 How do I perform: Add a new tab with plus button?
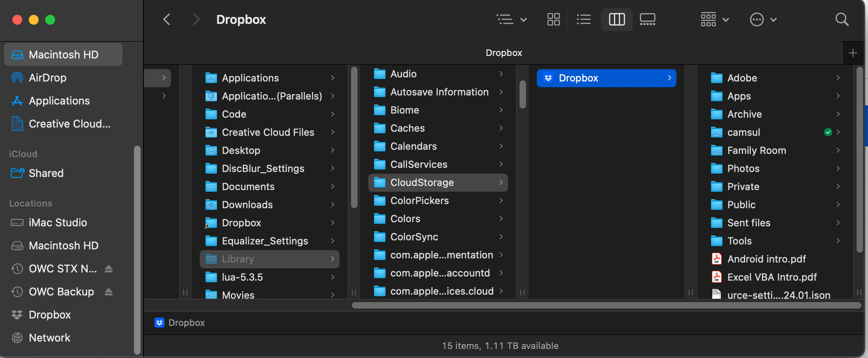(x=853, y=53)
